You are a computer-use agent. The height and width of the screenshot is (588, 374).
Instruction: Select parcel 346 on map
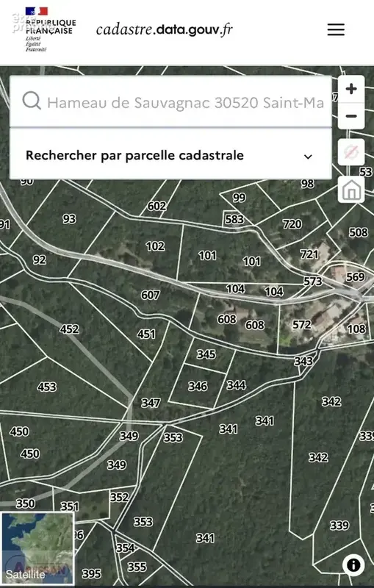pyautogui.click(x=198, y=386)
